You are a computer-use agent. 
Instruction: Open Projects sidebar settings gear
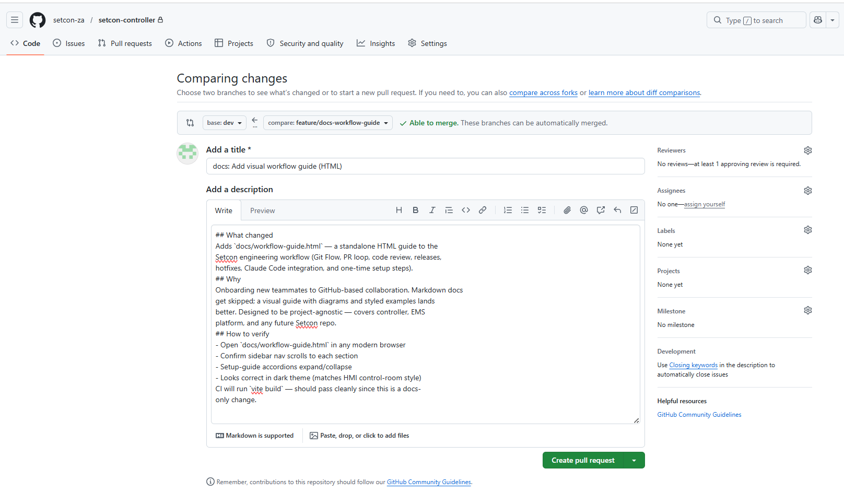coord(808,270)
